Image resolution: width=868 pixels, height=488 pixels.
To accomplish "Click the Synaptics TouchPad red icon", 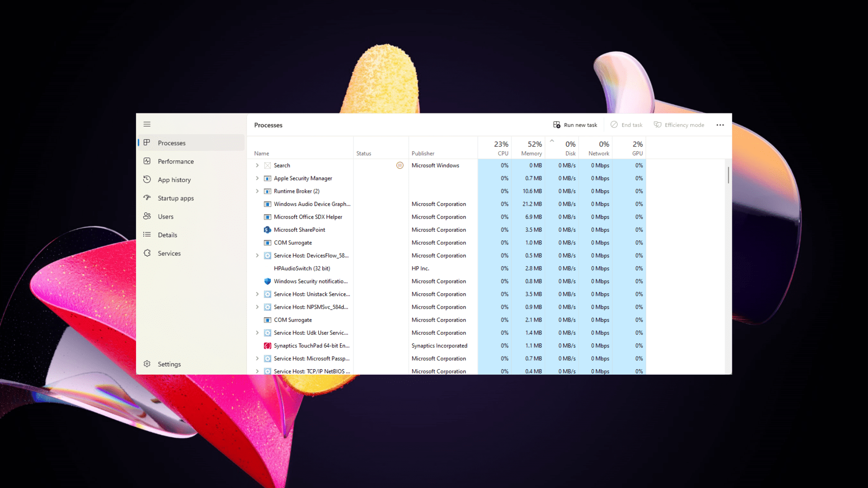I will (268, 346).
